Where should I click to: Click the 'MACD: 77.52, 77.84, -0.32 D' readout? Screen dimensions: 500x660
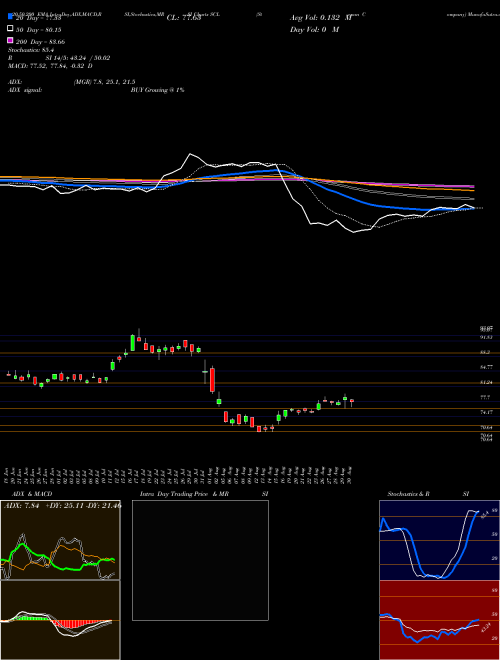[51, 66]
